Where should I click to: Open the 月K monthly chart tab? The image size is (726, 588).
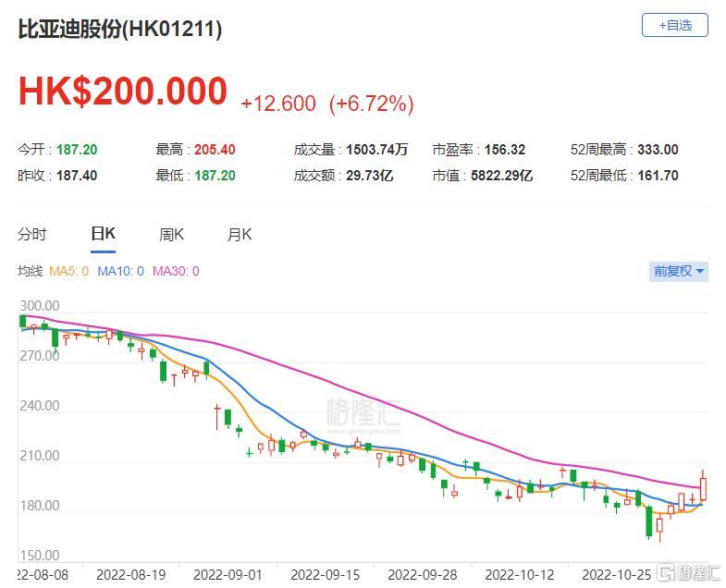pyautogui.click(x=240, y=234)
